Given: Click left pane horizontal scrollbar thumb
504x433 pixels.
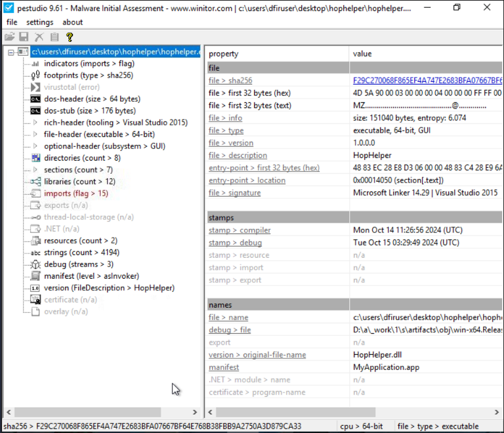Looking at the screenshot, I should tap(87, 412).
